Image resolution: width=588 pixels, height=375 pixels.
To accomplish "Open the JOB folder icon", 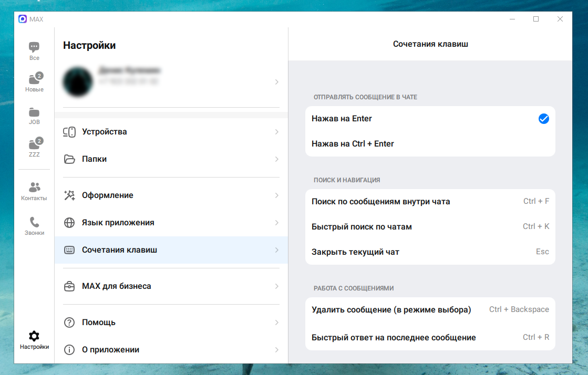I will tap(34, 112).
